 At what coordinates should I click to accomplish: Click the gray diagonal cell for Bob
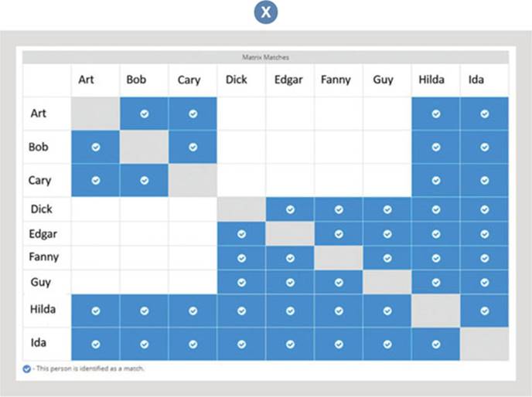pos(145,147)
